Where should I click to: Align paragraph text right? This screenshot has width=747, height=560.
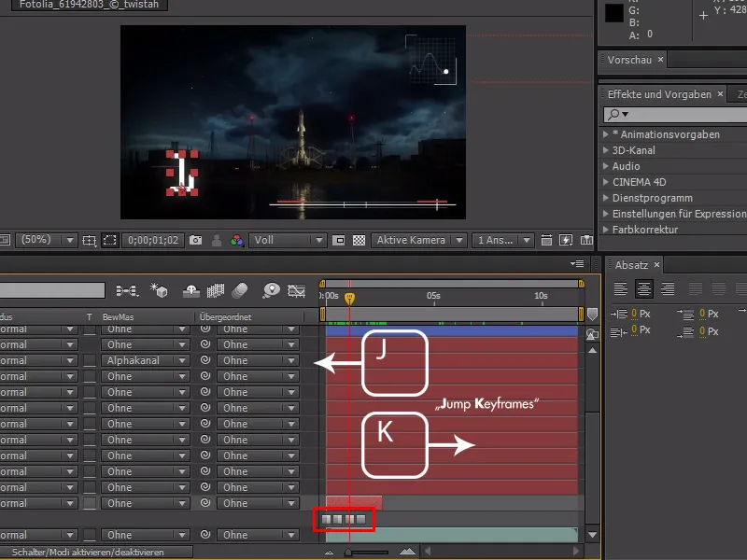(668, 288)
